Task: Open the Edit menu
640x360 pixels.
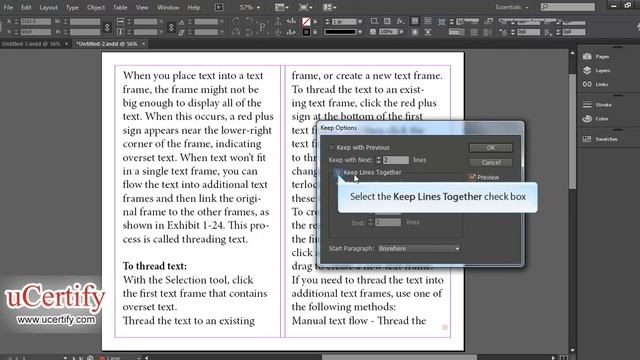Action: point(26,7)
